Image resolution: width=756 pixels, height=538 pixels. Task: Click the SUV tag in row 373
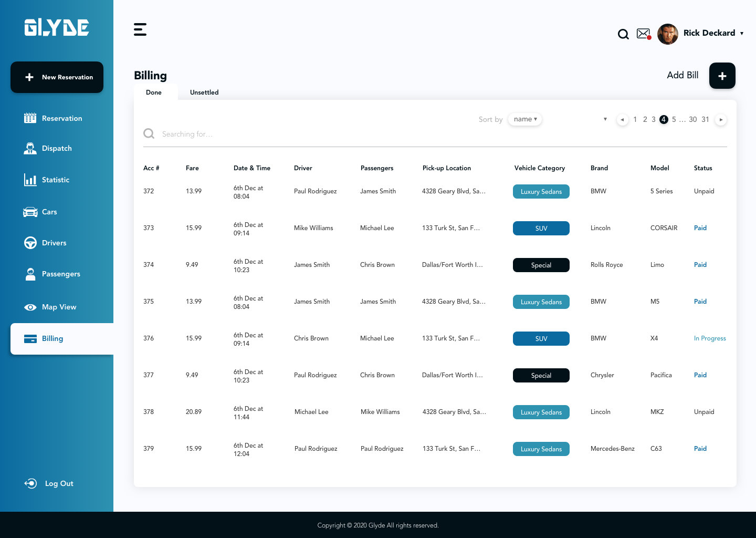[541, 229]
